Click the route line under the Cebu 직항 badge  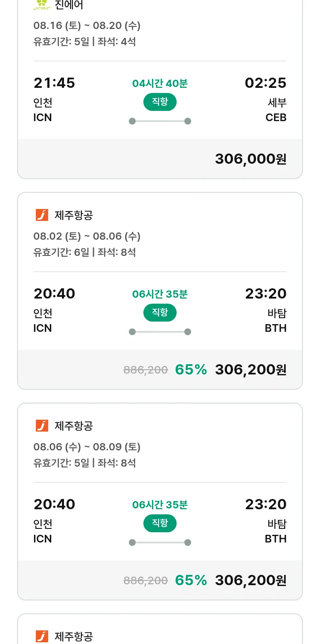tap(160, 121)
